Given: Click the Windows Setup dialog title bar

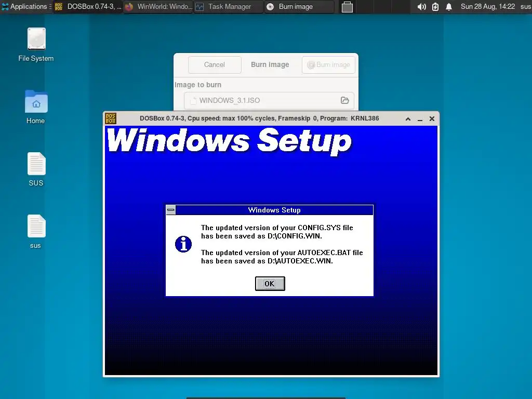Looking at the screenshot, I should pyautogui.click(x=274, y=210).
